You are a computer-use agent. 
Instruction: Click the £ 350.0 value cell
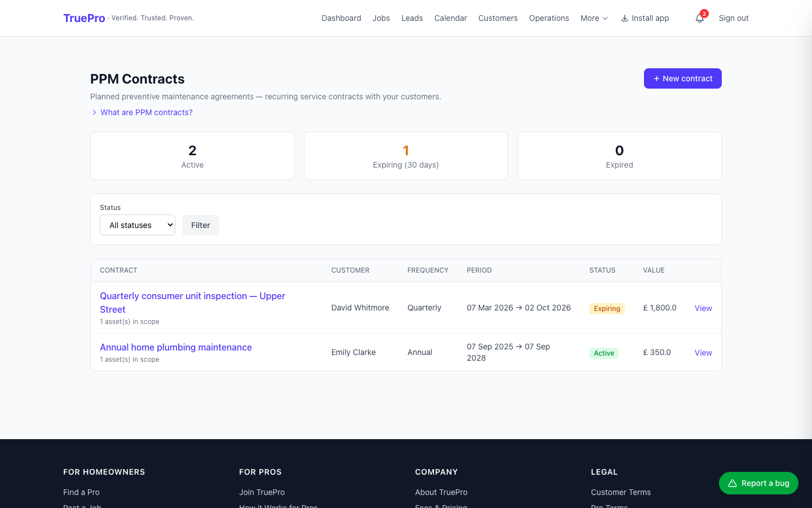[x=657, y=352]
